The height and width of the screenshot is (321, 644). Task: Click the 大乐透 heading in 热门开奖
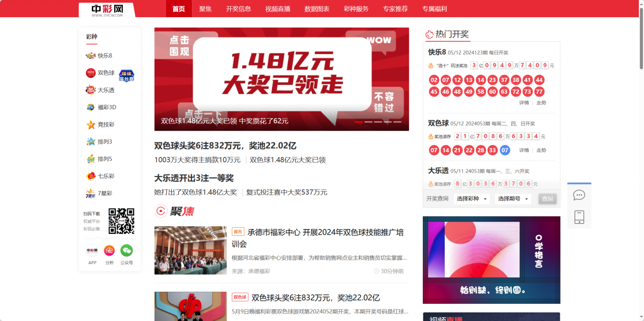click(438, 171)
